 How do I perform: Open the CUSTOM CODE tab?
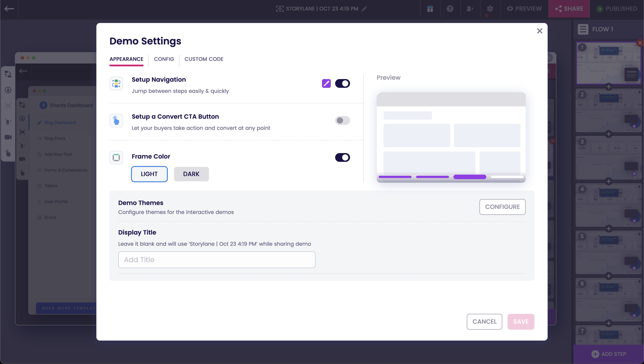coord(204,59)
